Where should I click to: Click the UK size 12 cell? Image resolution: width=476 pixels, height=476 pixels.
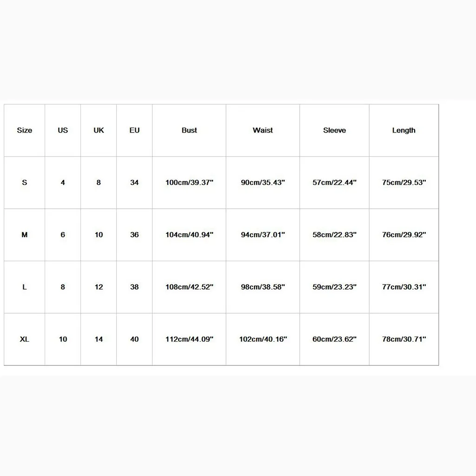pos(99,287)
